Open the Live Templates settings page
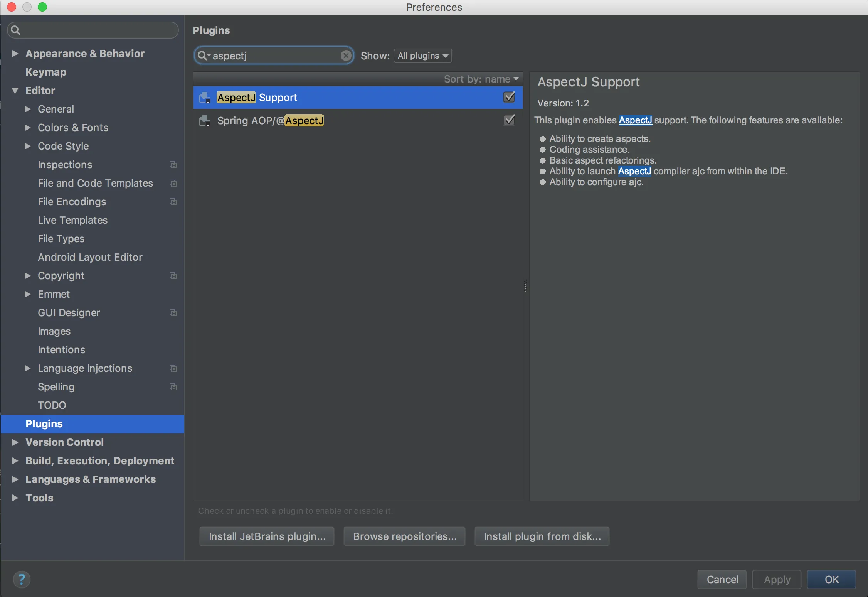868x597 pixels. point(72,220)
